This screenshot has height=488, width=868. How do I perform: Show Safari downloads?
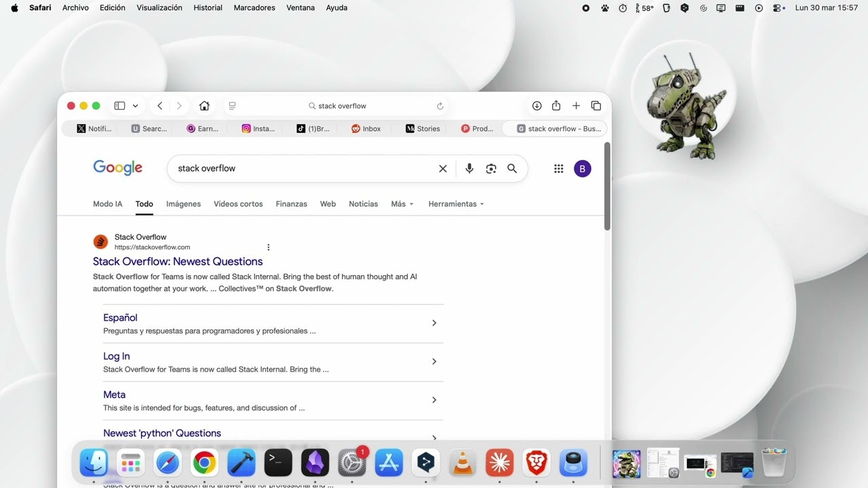pyautogui.click(x=536, y=106)
